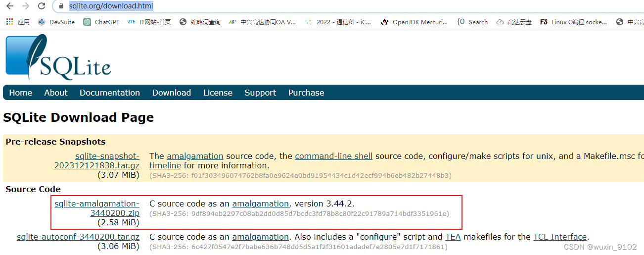Click the SQLite feather logo

58,56
